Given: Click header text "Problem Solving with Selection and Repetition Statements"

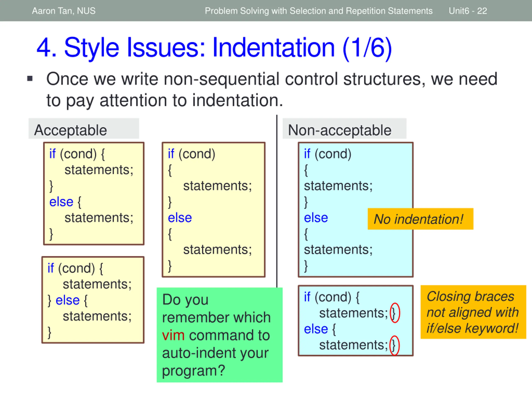Looking at the screenshot, I should (x=319, y=11).
